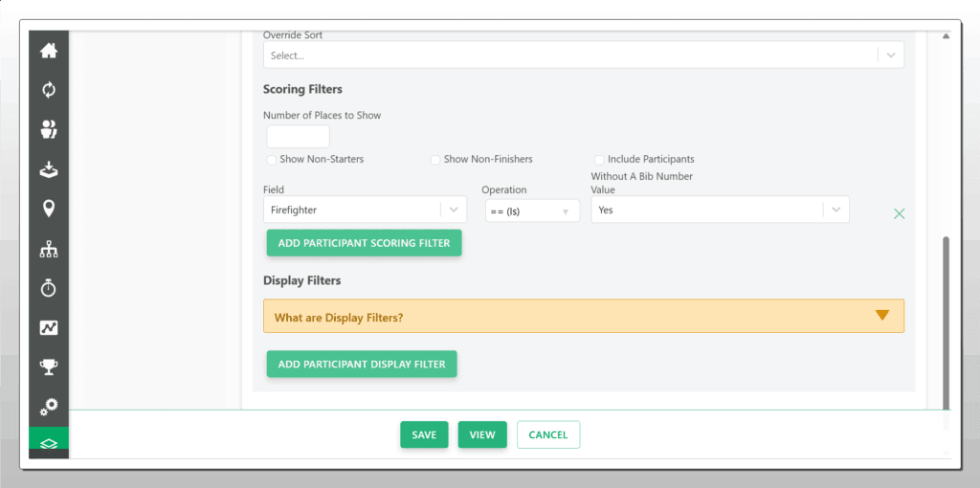Check Include Participants Without A Bib Number
980x488 pixels.
click(599, 160)
